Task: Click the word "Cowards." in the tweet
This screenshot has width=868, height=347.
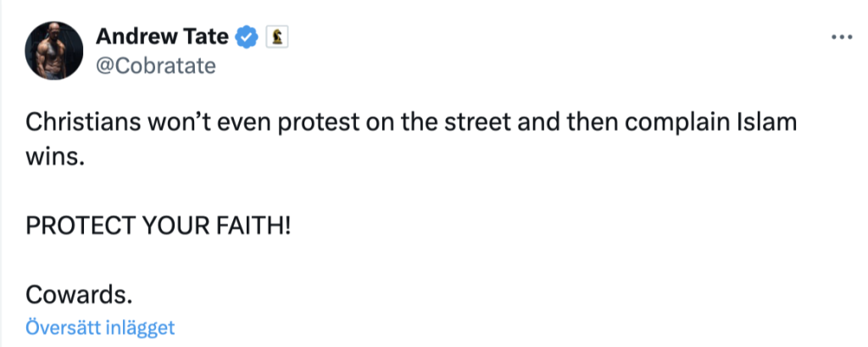Action: pyautogui.click(x=80, y=294)
